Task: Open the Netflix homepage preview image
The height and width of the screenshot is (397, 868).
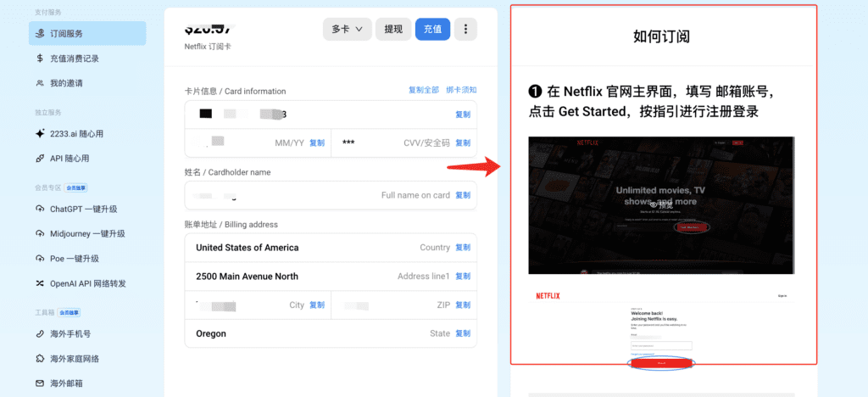Action: coord(661,205)
